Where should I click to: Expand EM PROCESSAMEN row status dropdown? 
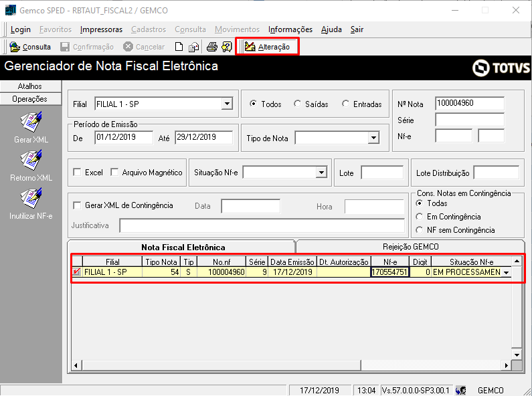pos(506,272)
